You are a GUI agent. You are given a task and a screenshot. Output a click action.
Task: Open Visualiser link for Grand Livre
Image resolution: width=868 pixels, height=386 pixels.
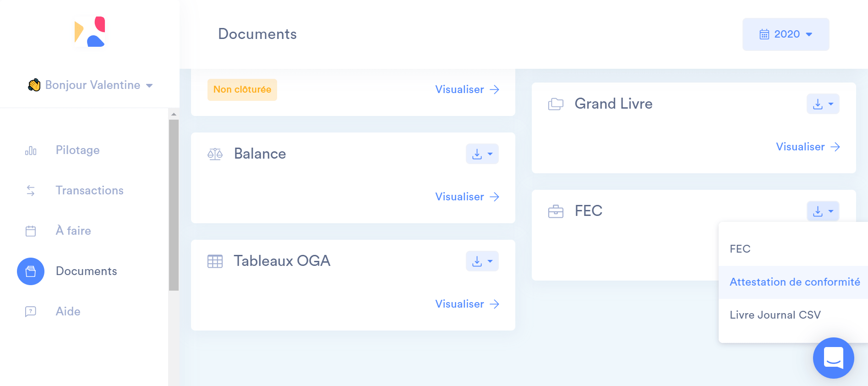808,147
